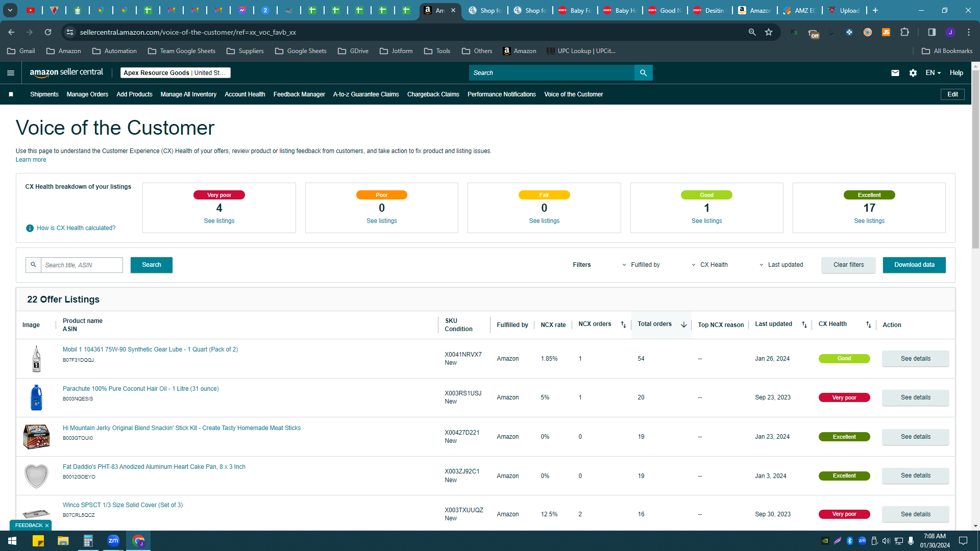Screen dimensions: 980x551
Task: Go to Account Health in navigation
Action: tap(244, 94)
